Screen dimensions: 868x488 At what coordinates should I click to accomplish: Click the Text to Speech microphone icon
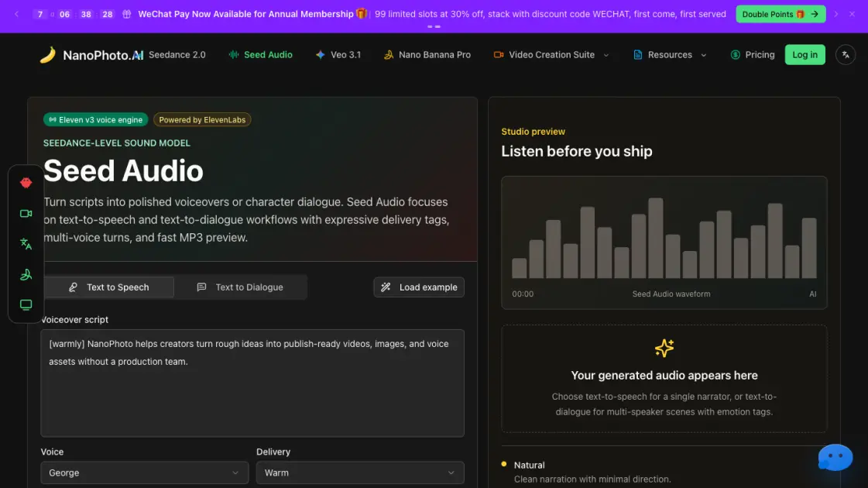pos(73,287)
